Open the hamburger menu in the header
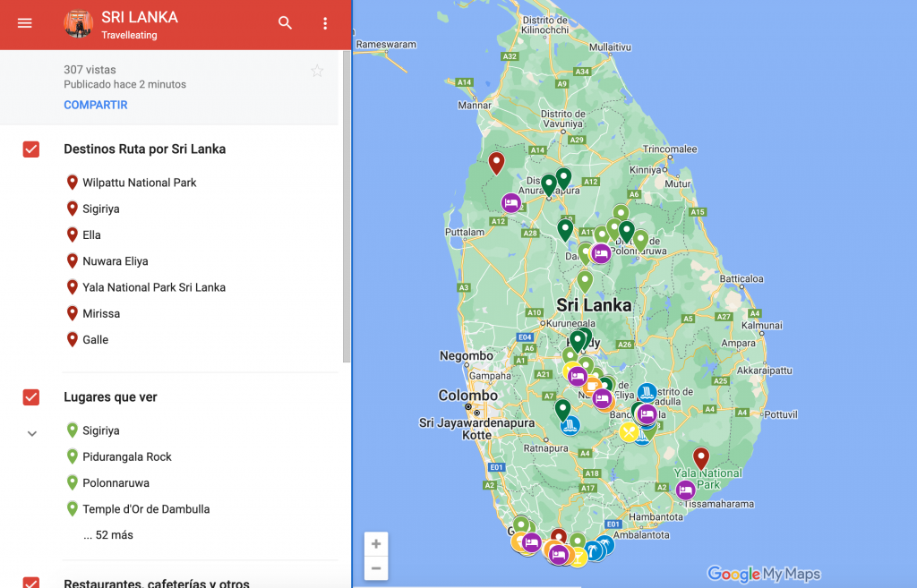This screenshot has width=917, height=588. click(24, 23)
